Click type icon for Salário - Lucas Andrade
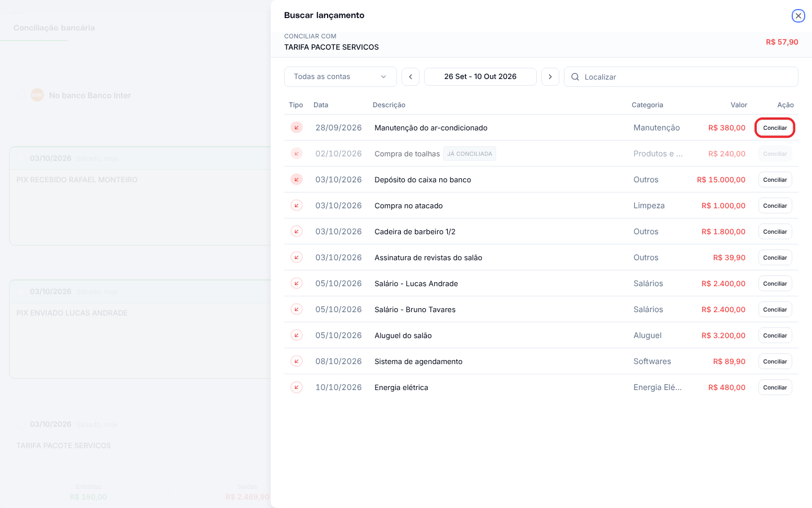The width and height of the screenshot is (812, 508). pos(297,283)
